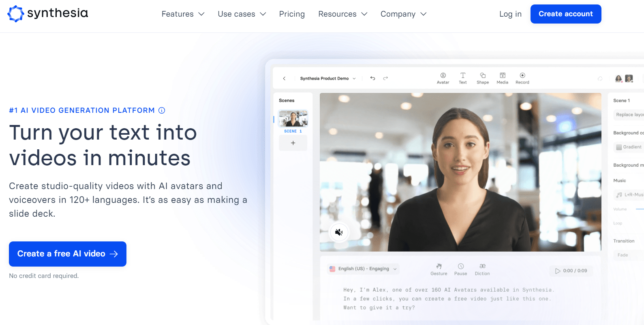Open Synthesia Product Demo title dropdown
This screenshot has width=644, height=325.
click(328, 78)
